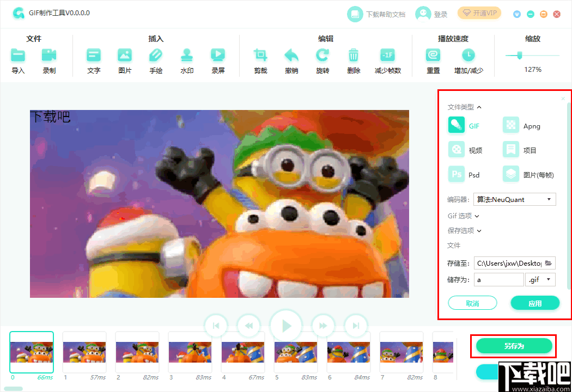Insert a picture with the 图片 tool
The image size is (572, 392).
(125, 55)
